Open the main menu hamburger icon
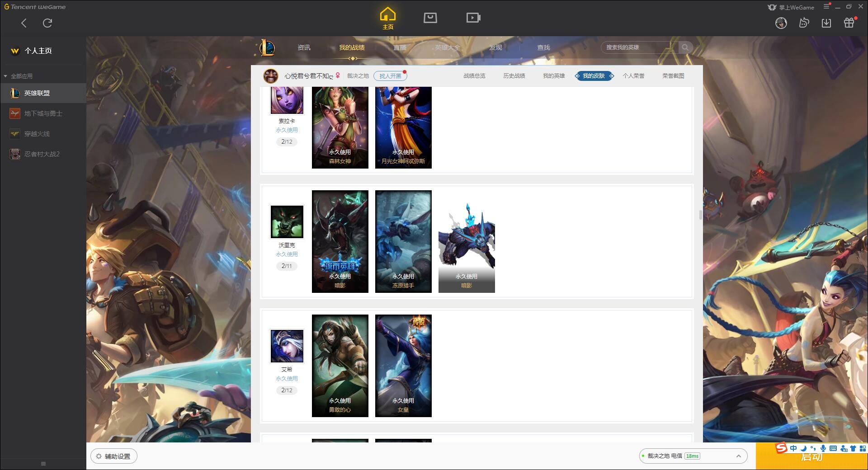This screenshot has width=868, height=470. (x=826, y=7)
